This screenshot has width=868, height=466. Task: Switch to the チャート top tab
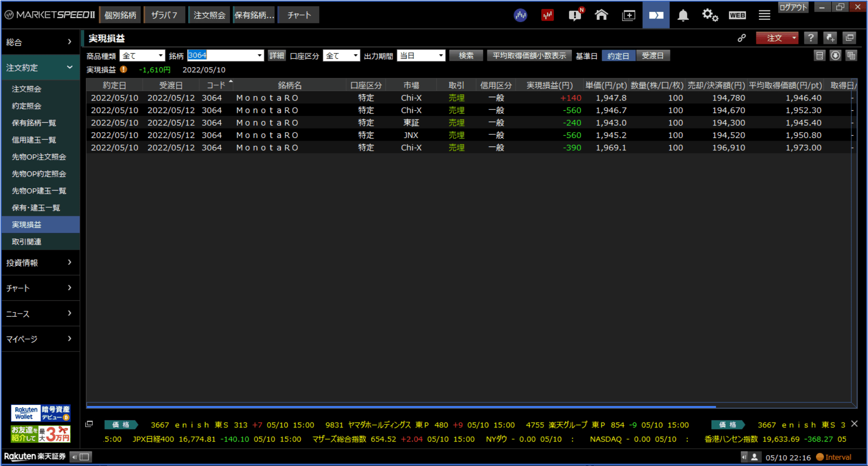pos(299,15)
